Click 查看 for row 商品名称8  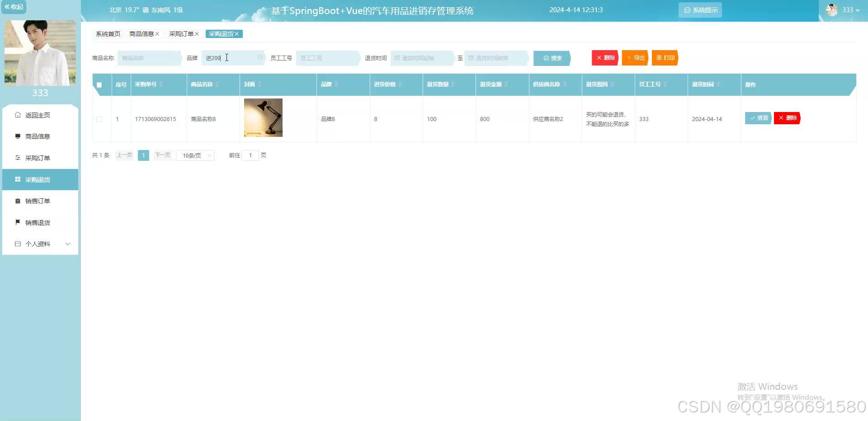pos(758,118)
